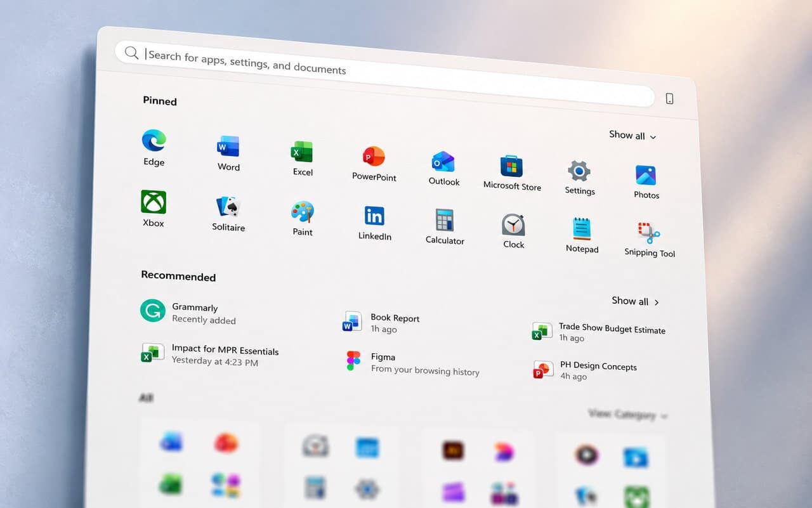Open Trade Show Budget Estimate workbook
812x508 pixels.
(599, 332)
